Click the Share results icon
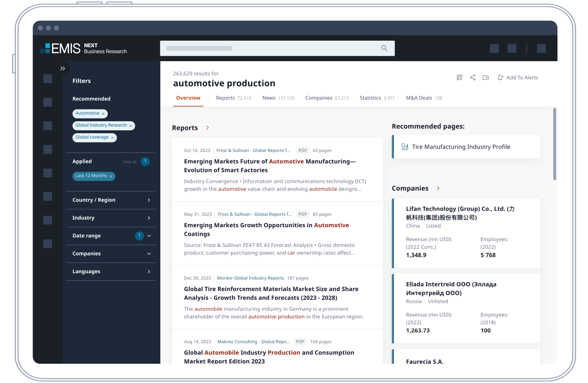588x383 pixels. (473, 77)
